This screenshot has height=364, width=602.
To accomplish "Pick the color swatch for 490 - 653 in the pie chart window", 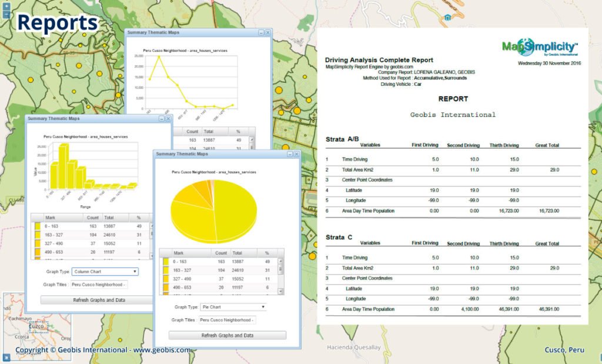I will (x=166, y=288).
